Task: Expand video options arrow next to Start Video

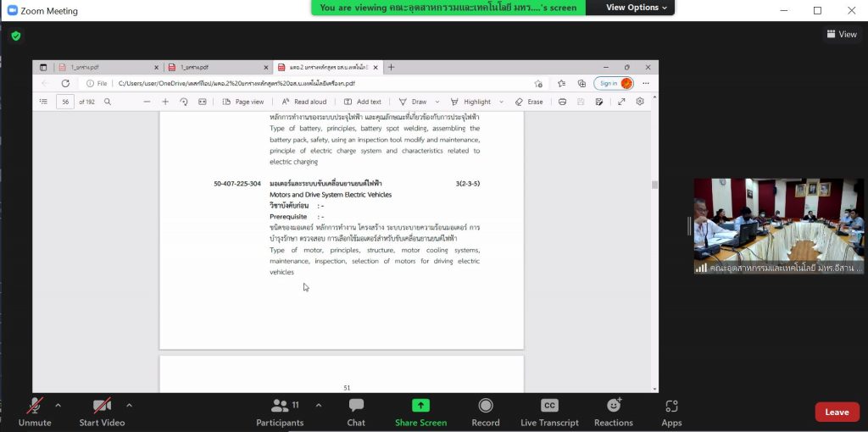Action: click(x=129, y=405)
